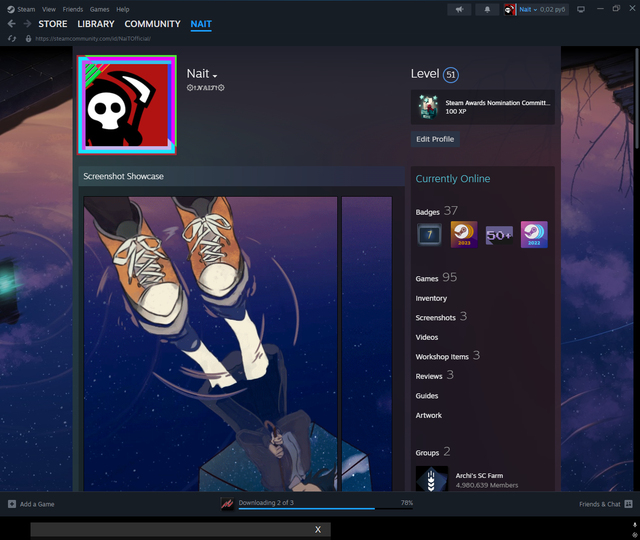The height and width of the screenshot is (540, 640).
Task: Click the downloading game icon
Action: (x=227, y=504)
